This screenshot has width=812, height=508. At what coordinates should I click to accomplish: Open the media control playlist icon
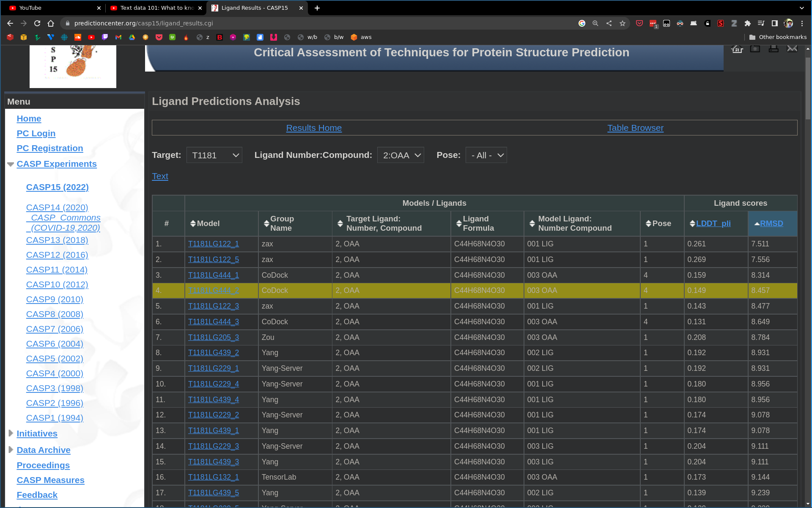tap(761, 23)
